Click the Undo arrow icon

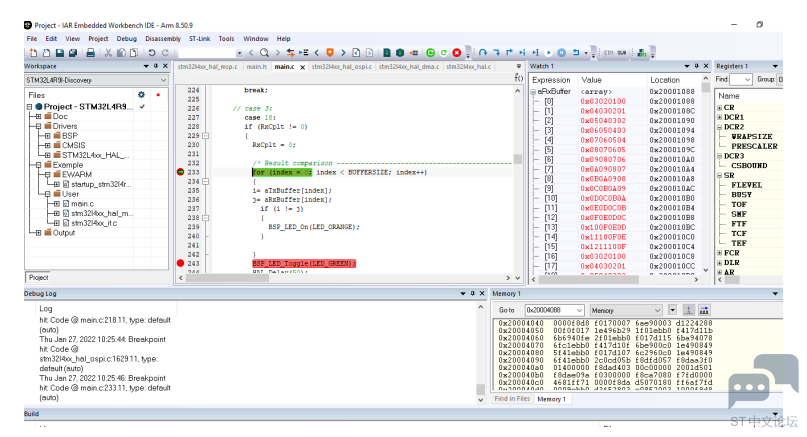click(152, 53)
